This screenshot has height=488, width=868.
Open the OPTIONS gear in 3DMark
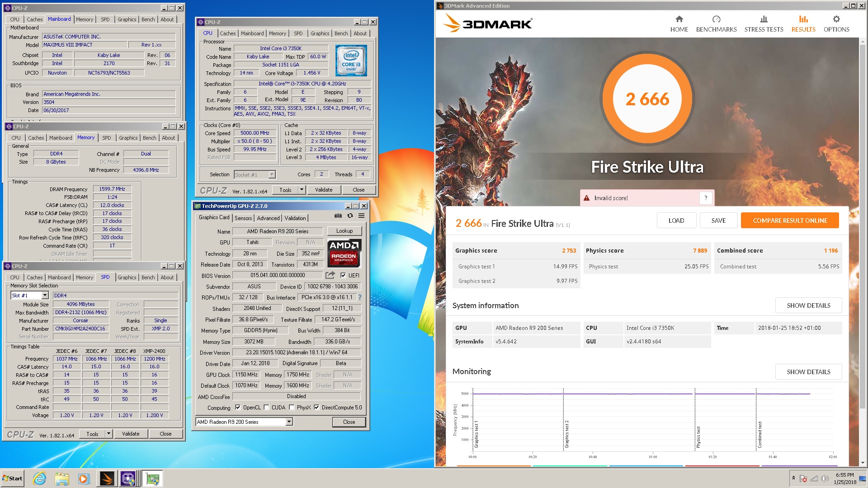click(836, 24)
